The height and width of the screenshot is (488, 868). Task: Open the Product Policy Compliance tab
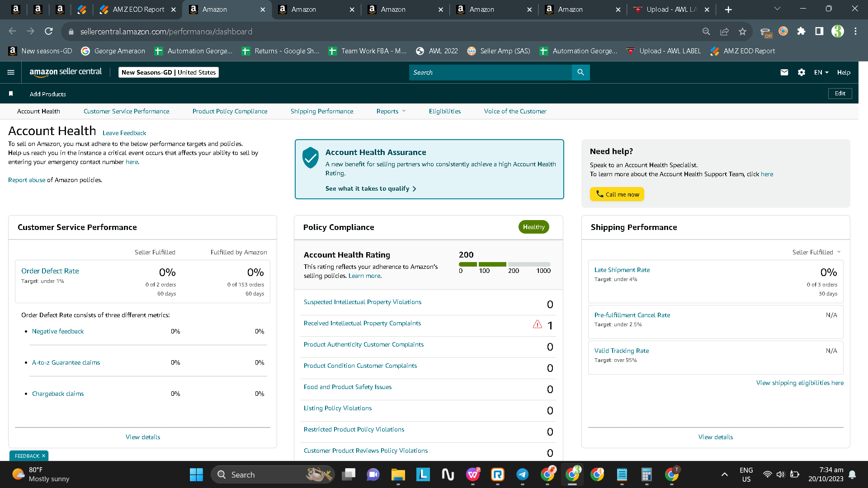click(x=230, y=111)
